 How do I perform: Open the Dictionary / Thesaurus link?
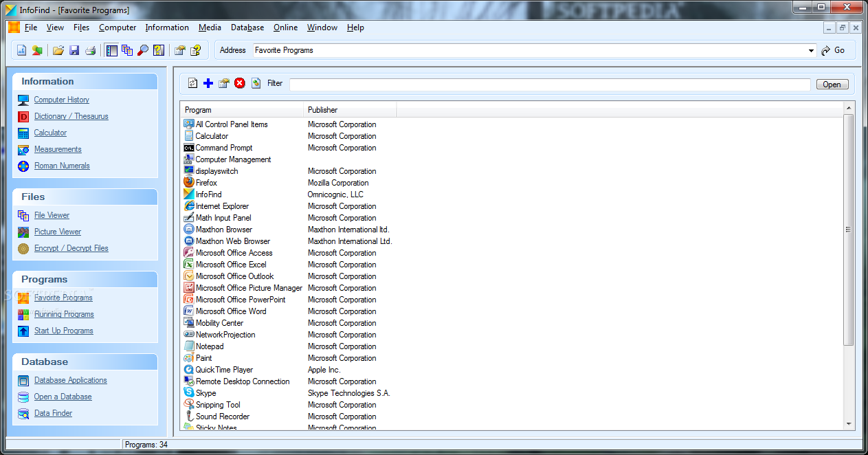(x=71, y=116)
